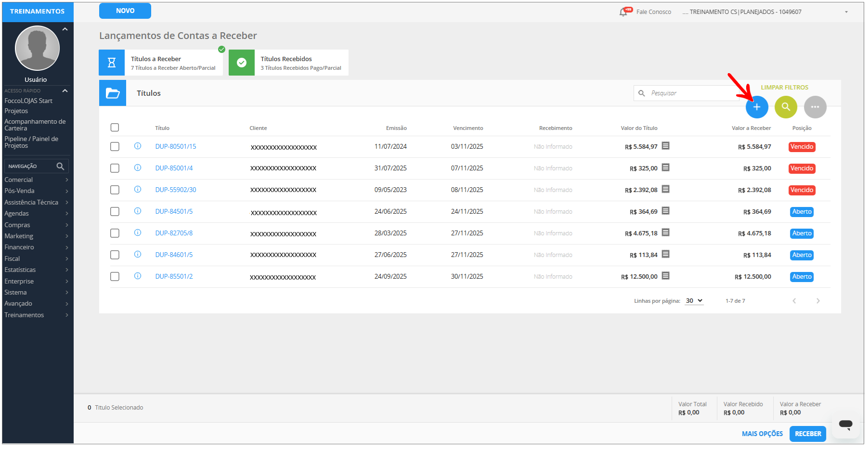Click info icon for DUP-80501/15
This screenshot has width=868, height=451.
(138, 146)
